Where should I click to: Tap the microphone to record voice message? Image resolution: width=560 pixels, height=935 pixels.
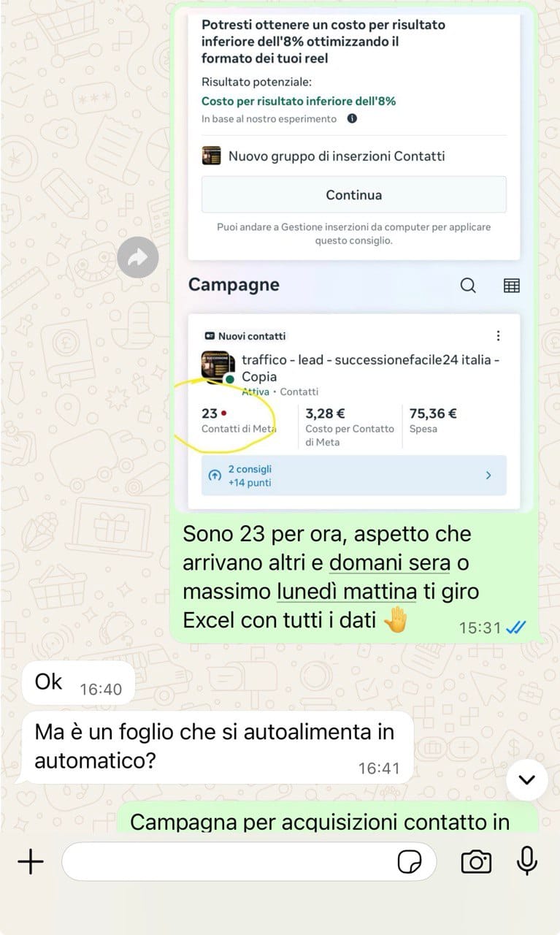tap(526, 861)
